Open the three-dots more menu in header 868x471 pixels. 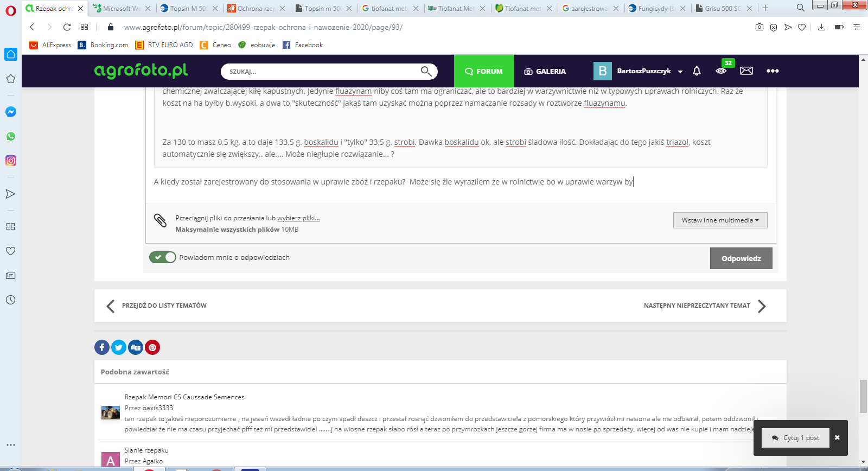(x=773, y=71)
